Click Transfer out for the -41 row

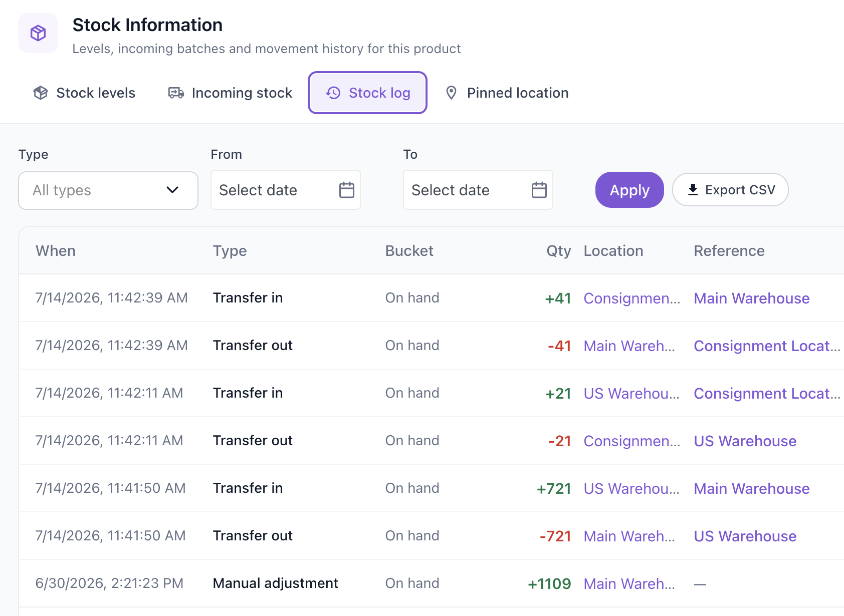[x=253, y=345]
